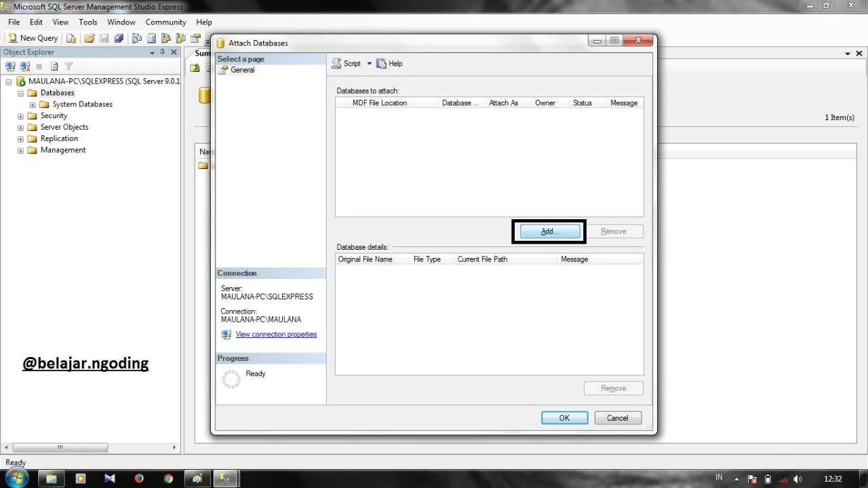This screenshot has height=488, width=868.
Task: Open the File menu
Action: [14, 22]
